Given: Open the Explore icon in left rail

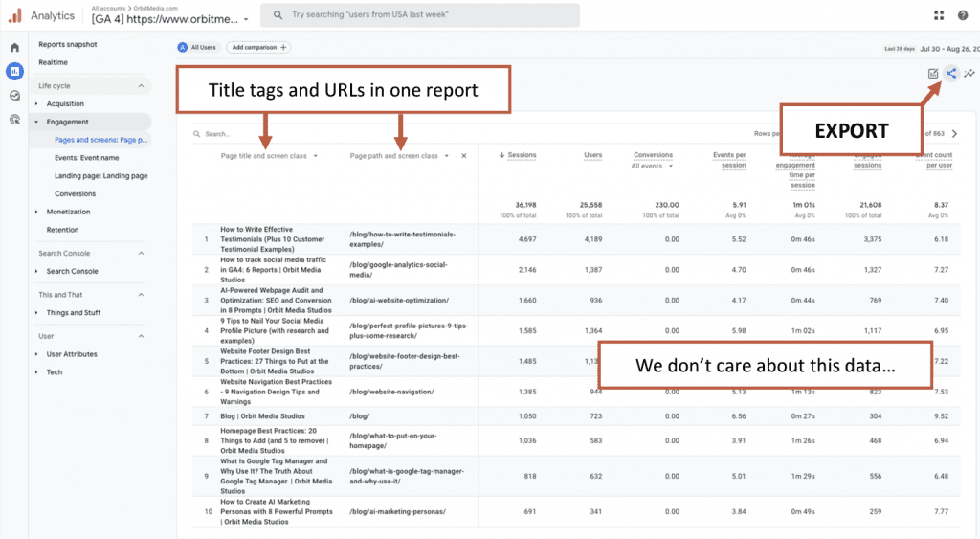Looking at the screenshot, I should [x=14, y=95].
